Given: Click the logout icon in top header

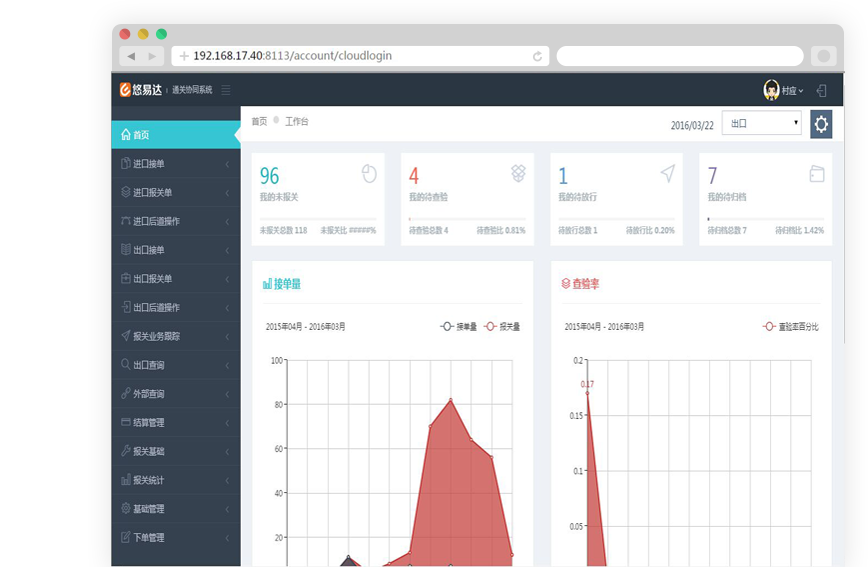Looking at the screenshot, I should point(821,90).
